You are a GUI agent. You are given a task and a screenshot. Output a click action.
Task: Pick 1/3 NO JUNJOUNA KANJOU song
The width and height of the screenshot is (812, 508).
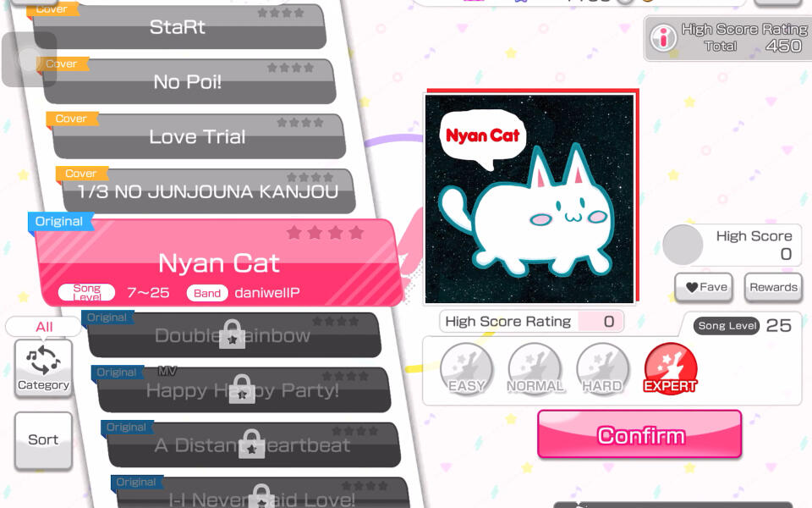point(209,191)
